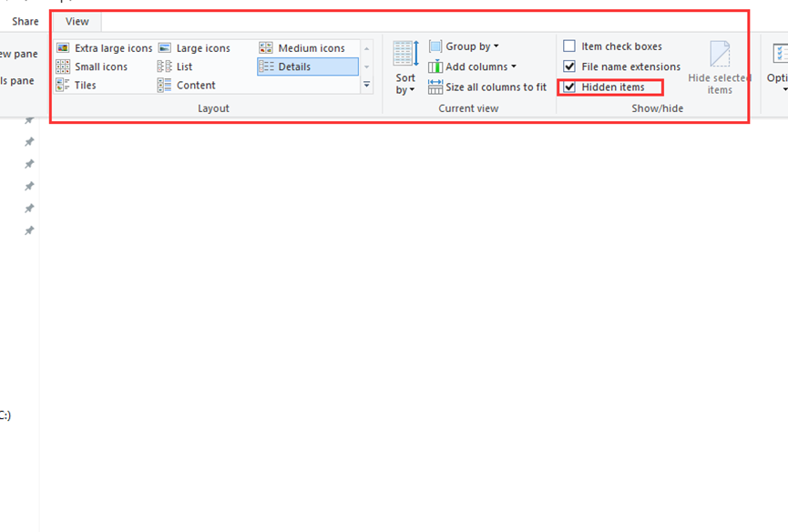Screen dimensions: 788x532
Task: Open the Add columns dropdown
Action: tap(473, 66)
